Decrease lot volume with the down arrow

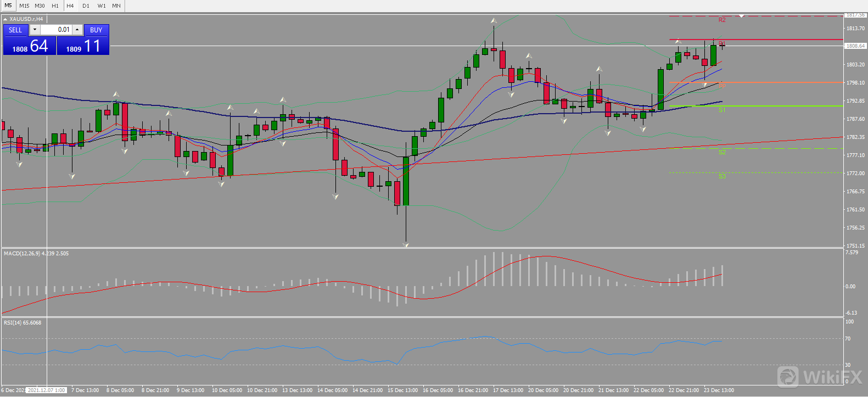click(35, 30)
